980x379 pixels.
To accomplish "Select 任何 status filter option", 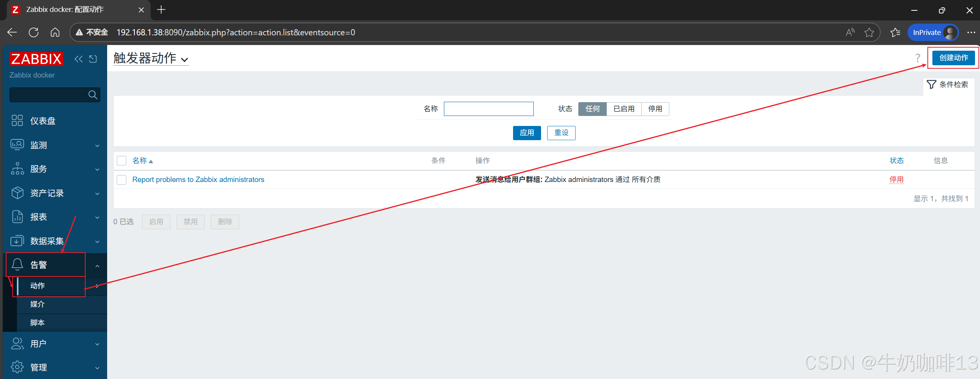I will click(x=592, y=109).
